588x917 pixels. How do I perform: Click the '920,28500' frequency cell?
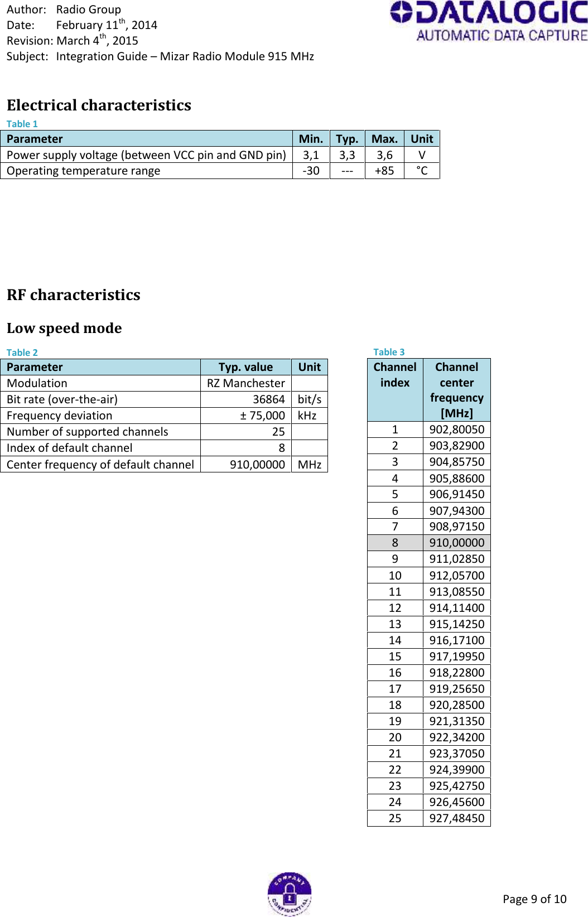[x=457, y=704]
